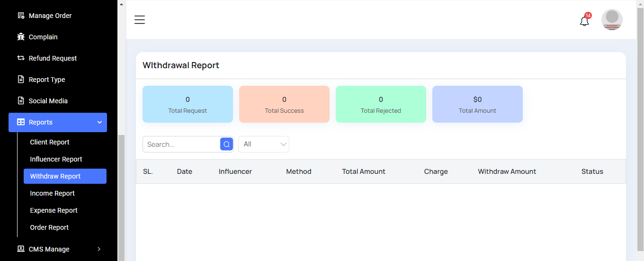The width and height of the screenshot is (644, 261).
Task: Click the blue search magnifier button
Action: (x=226, y=144)
